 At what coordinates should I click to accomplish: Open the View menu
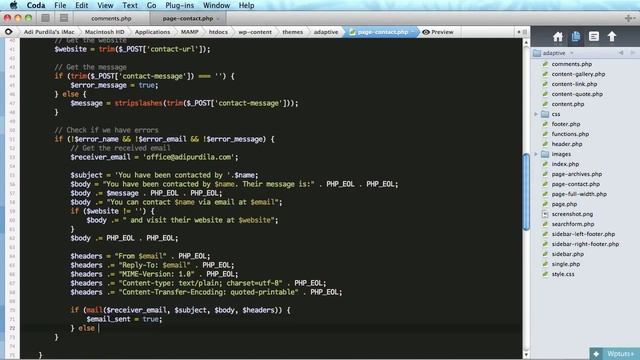tap(105, 5)
